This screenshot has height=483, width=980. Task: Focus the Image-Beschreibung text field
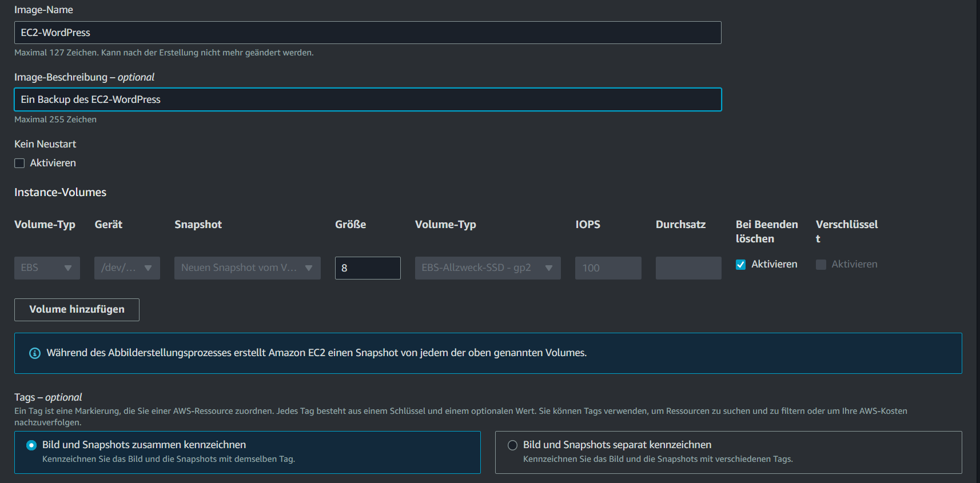point(368,99)
